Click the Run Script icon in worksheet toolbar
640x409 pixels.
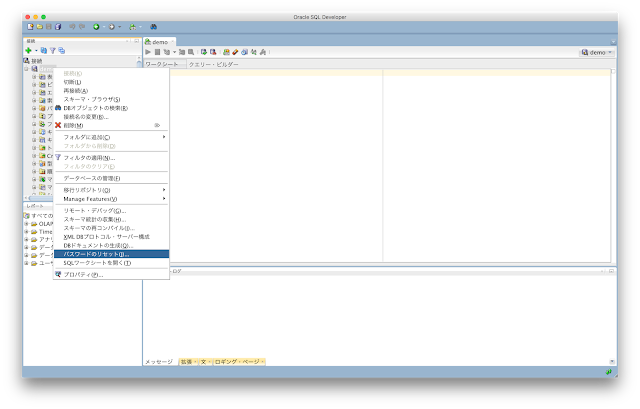click(157, 52)
